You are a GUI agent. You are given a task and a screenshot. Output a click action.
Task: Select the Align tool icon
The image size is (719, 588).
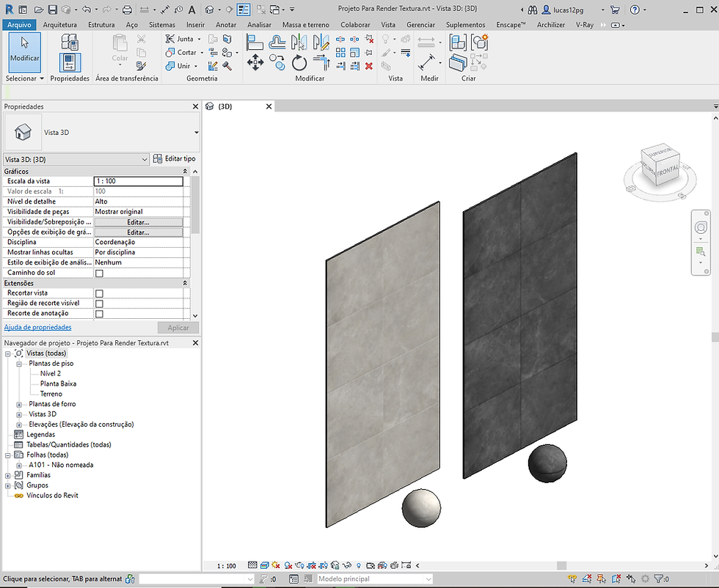255,43
